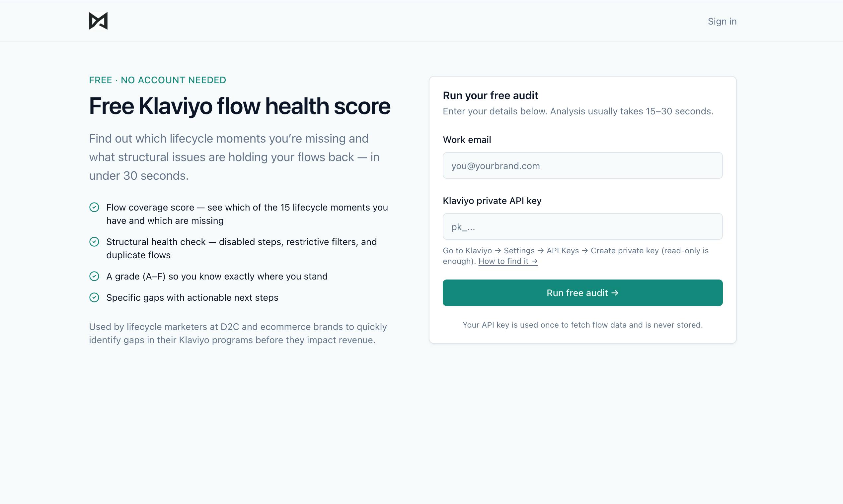This screenshot has height=504, width=843.
Task: Click the Structural health check bullet text
Action: click(241, 248)
